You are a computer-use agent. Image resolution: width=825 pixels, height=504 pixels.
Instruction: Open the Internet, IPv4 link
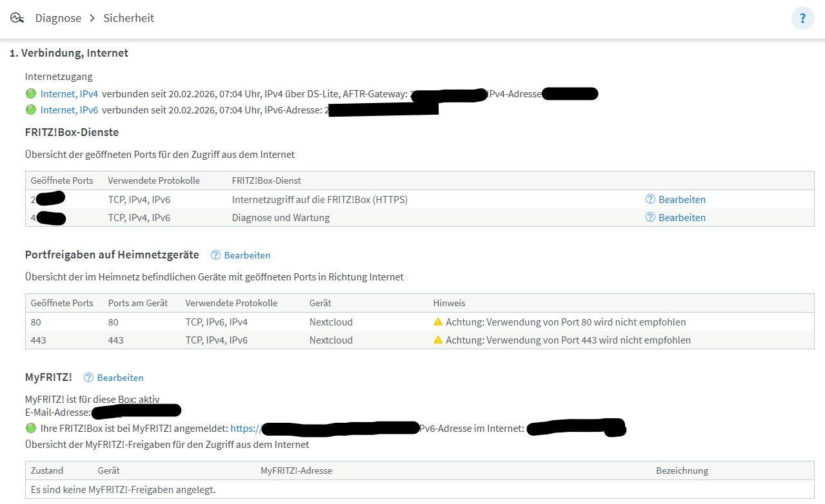coord(69,94)
